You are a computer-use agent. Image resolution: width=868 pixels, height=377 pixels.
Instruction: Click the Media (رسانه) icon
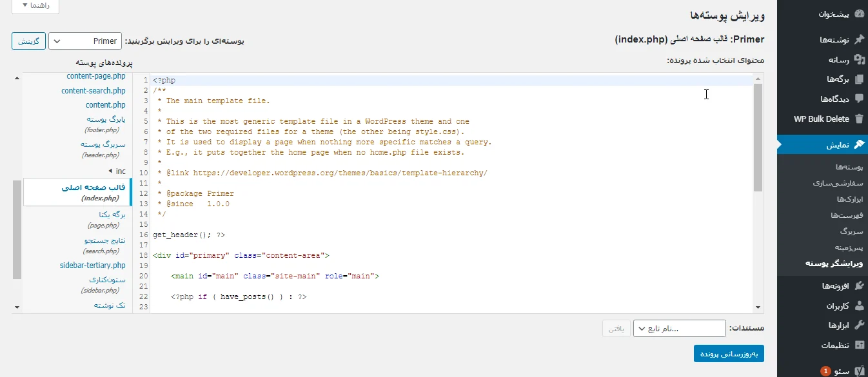click(858, 59)
